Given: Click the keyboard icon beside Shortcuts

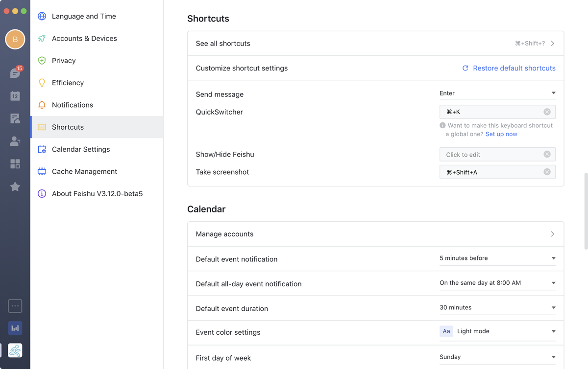Looking at the screenshot, I should pyautogui.click(x=42, y=127).
